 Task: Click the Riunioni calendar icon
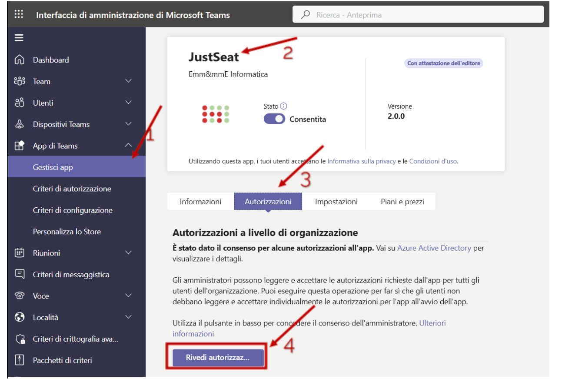[x=20, y=253]
